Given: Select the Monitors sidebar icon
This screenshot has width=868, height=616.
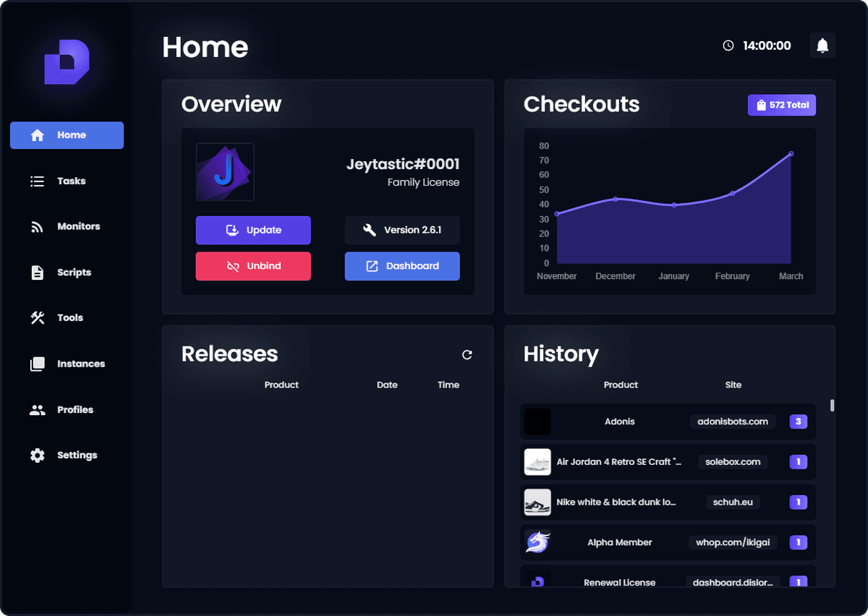Looking at the screenshot, I should (37, 226).
